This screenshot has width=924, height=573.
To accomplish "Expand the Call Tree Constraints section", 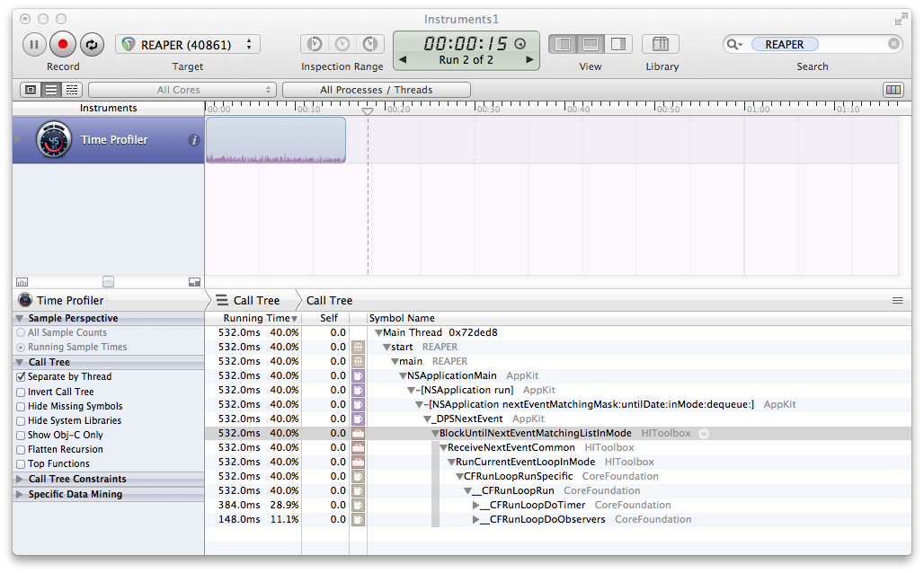I will click(20, 480).
